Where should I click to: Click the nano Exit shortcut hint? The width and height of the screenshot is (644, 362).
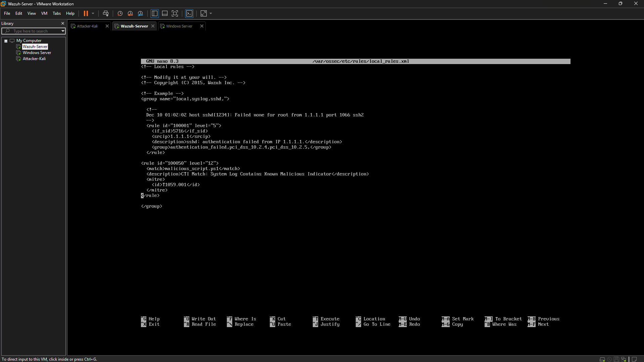(150, 324)
